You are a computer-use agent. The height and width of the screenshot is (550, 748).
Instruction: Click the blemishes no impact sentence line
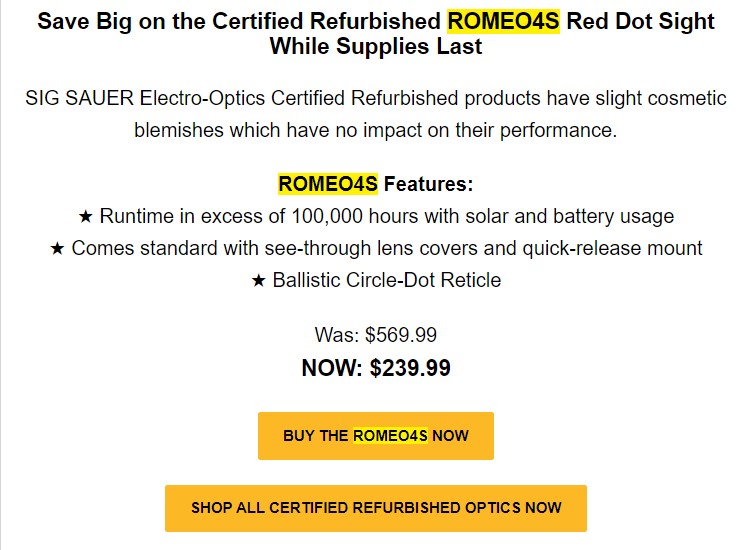[375, 130]
